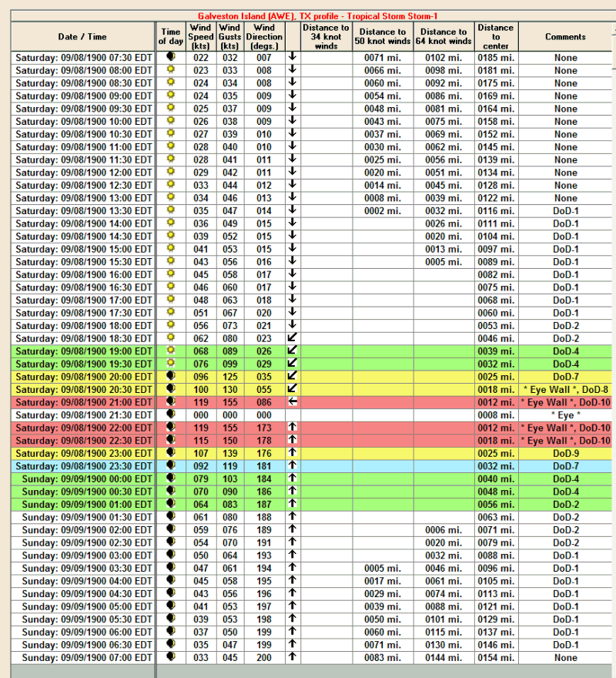Click the Wind Speed (kts) column header
The image size is (616, 678).
200,37
